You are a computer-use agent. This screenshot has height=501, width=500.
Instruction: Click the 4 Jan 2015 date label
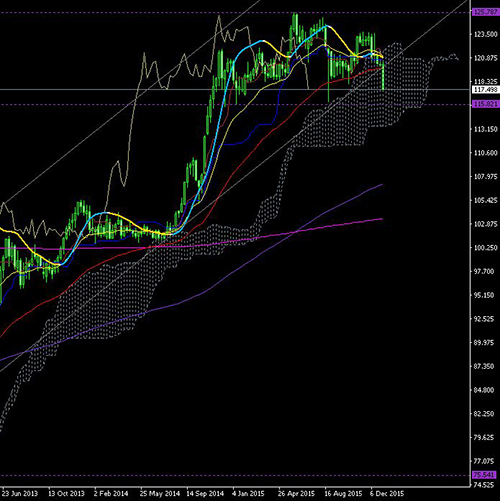(248, 493)
